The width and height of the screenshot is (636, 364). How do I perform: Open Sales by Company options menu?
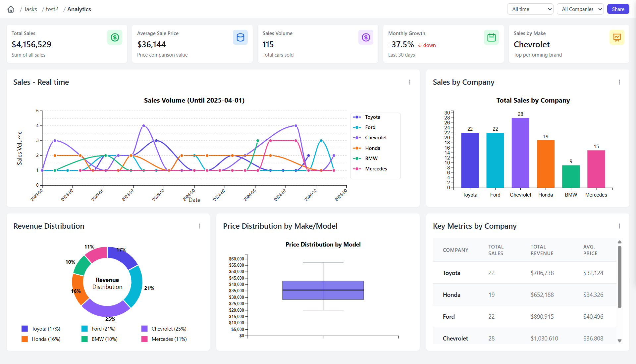click(x=619, y=82)
